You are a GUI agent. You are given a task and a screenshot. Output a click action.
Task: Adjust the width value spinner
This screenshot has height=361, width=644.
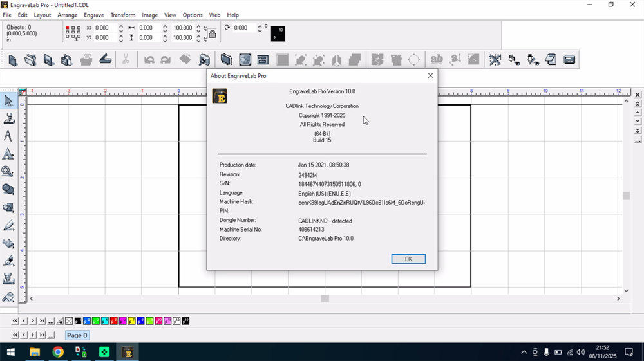coord(165,28)
